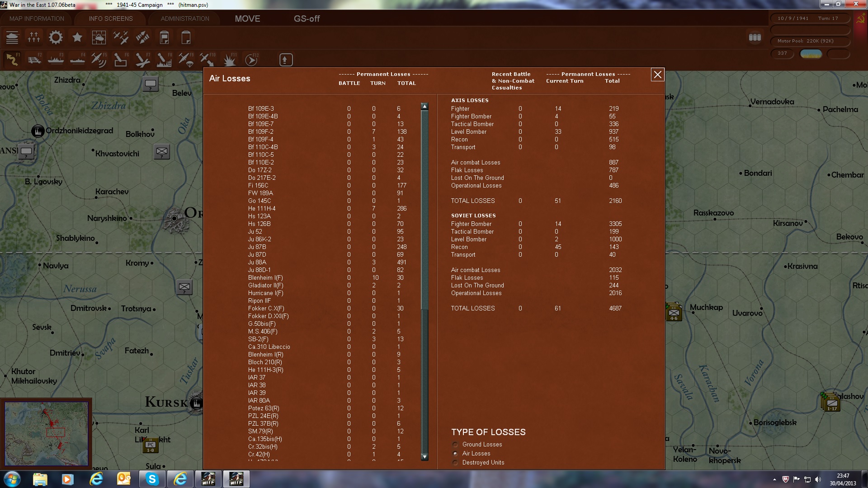Viewport: 868px width, 488px height.
Task: Select F5 air recon mode
Action: click(x=99, y=60)
